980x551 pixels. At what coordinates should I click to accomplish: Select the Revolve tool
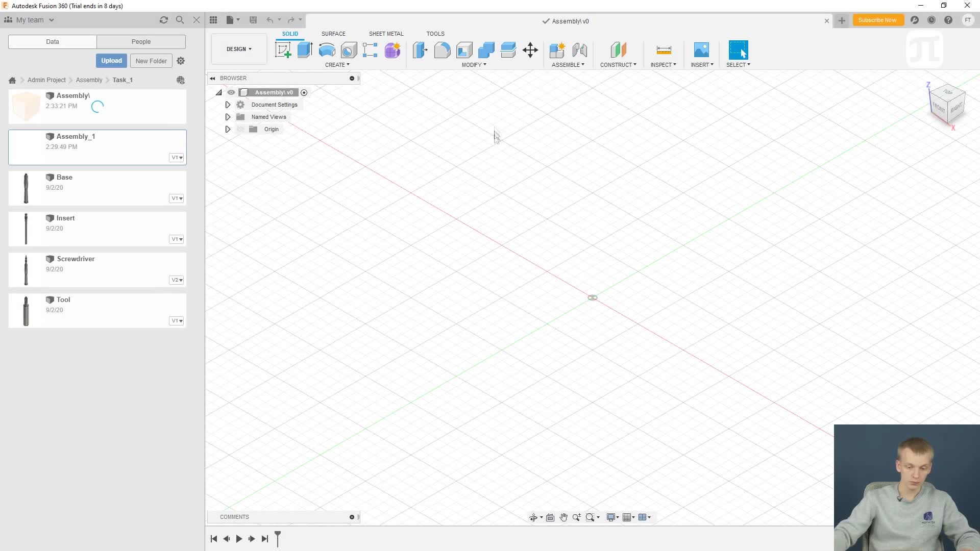[327, 50]
